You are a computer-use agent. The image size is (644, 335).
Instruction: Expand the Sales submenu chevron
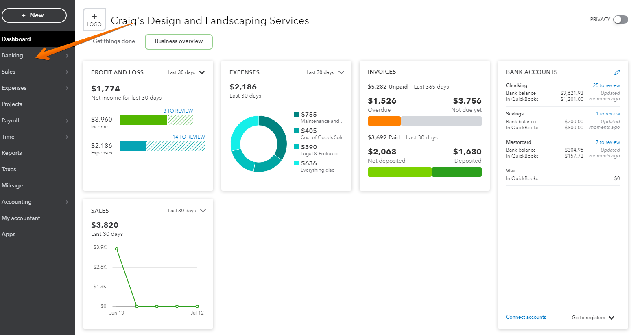coord(67,72)
